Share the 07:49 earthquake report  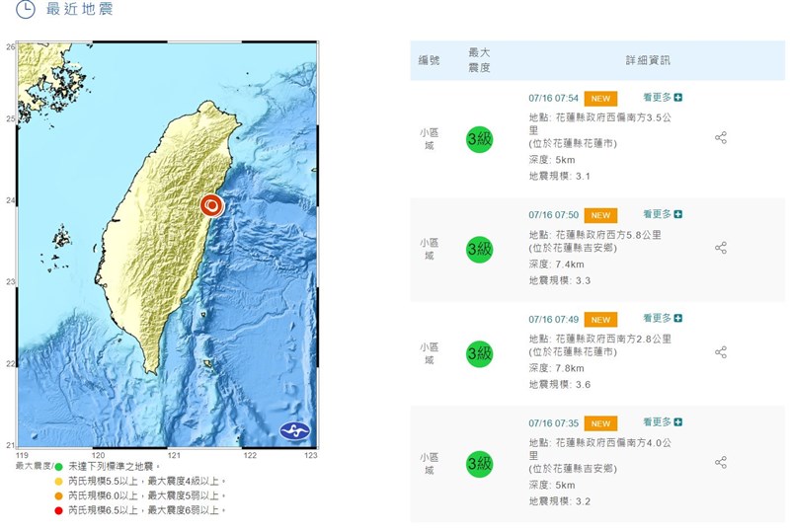pos(720,352)
